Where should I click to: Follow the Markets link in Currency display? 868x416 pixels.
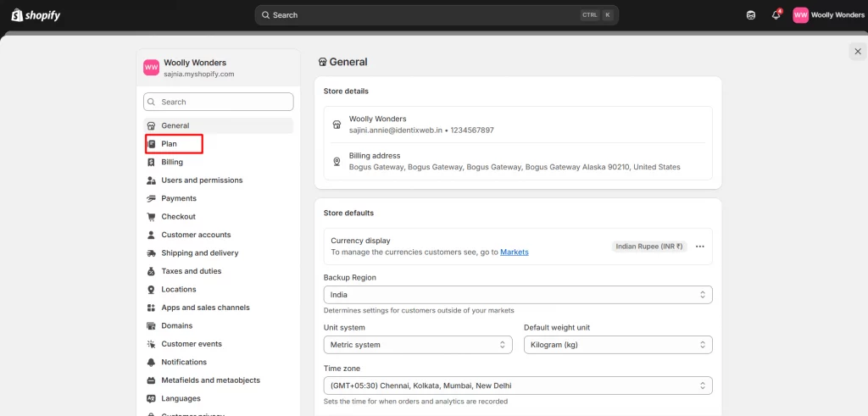515,252
